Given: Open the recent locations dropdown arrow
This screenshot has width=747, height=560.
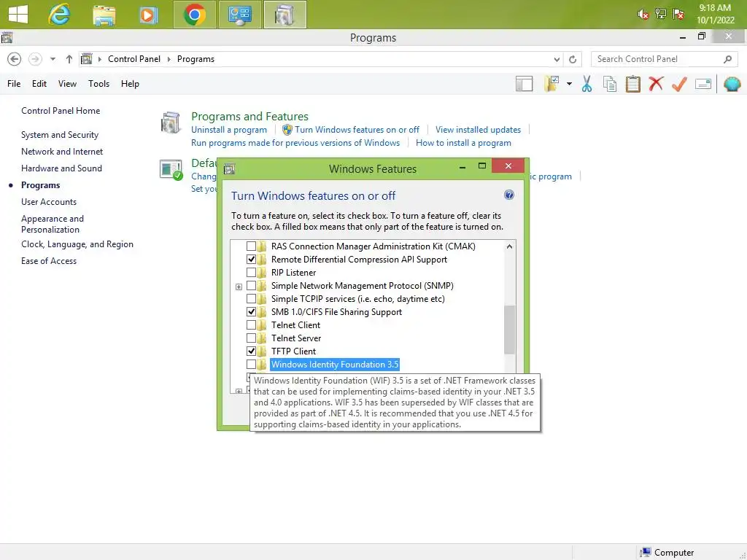Looking at the screenshot, I should click(x=53, y=59).
